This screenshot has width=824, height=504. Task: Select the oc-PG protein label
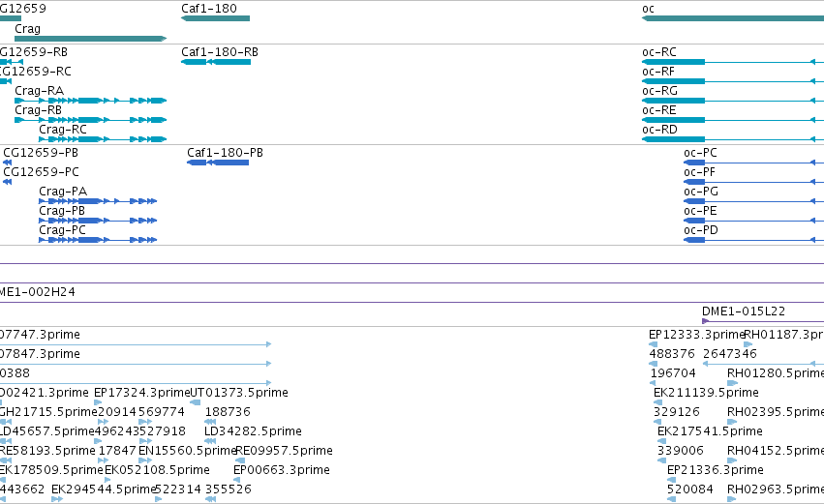click(x=700, y=192)
